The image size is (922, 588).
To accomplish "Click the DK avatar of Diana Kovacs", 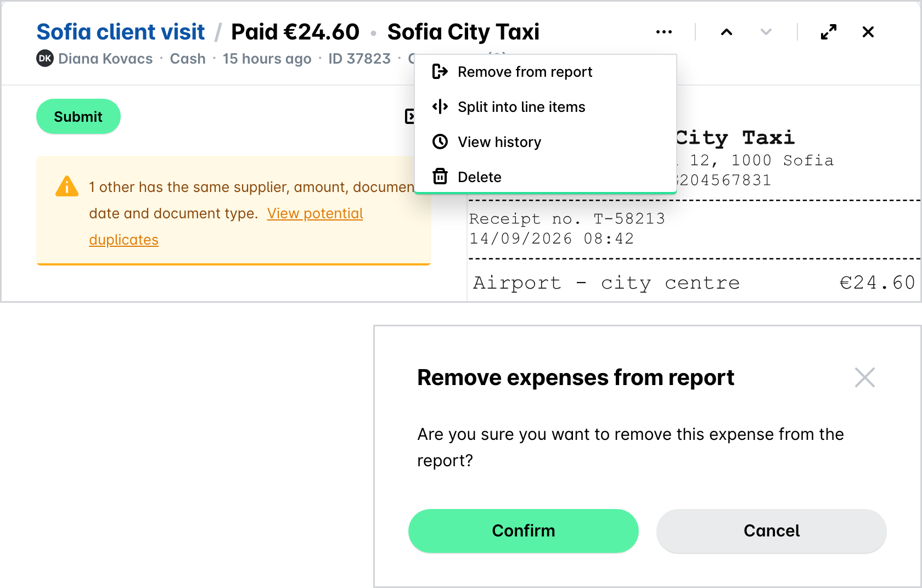I will pyautogui.click(x=45, y=58).
